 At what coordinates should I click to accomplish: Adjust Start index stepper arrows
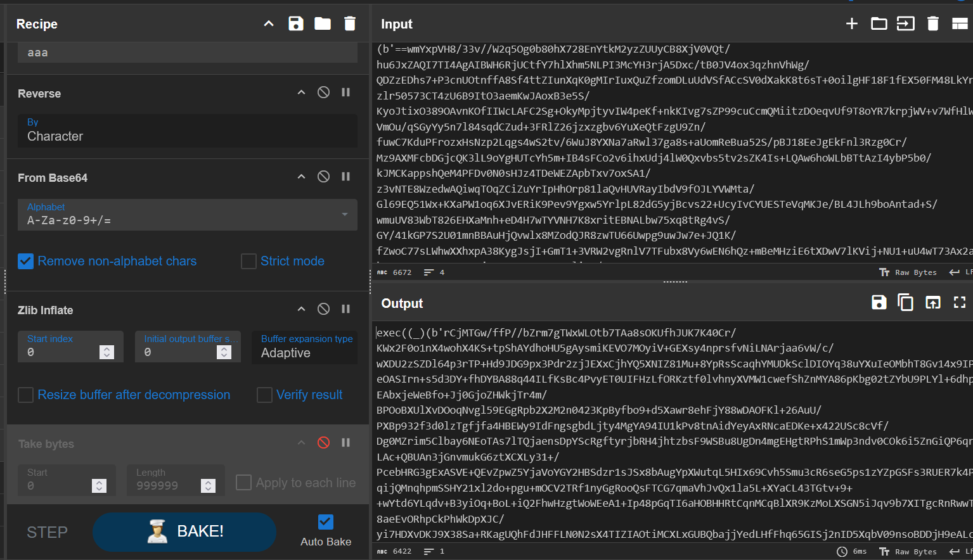pos(107,352)
